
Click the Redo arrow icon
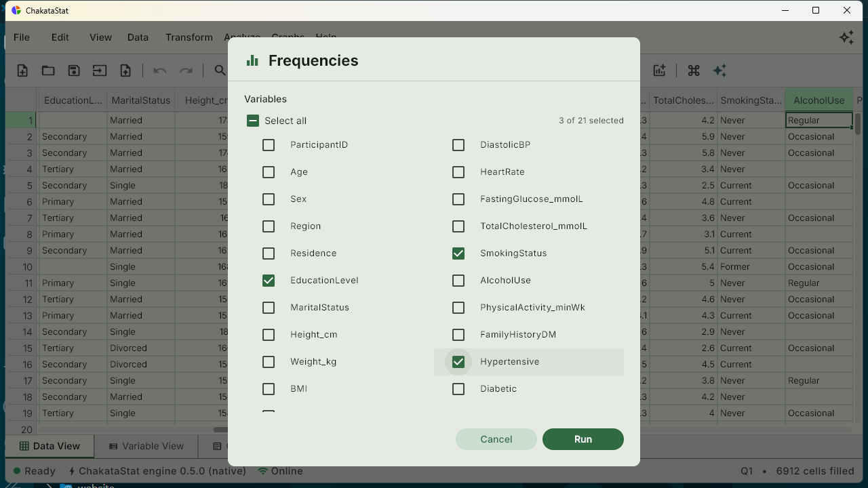pyautogui.click(x=186, y=70)
